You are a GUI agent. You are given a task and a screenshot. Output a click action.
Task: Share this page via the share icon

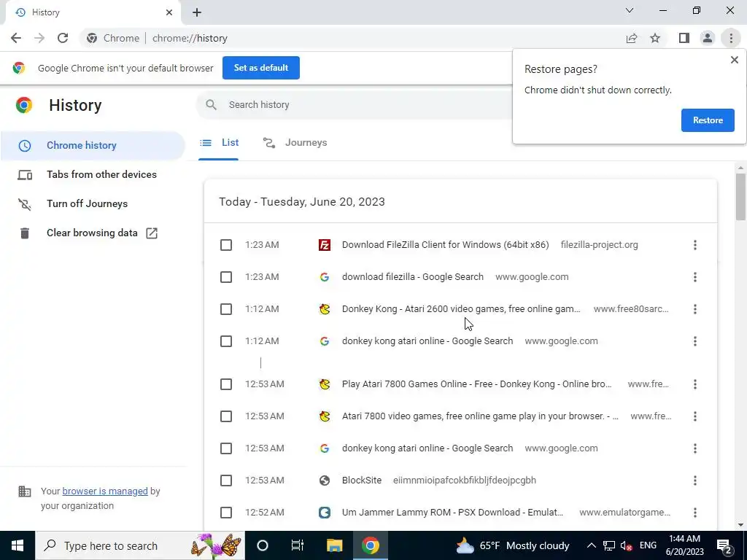(x=632, y=38)
